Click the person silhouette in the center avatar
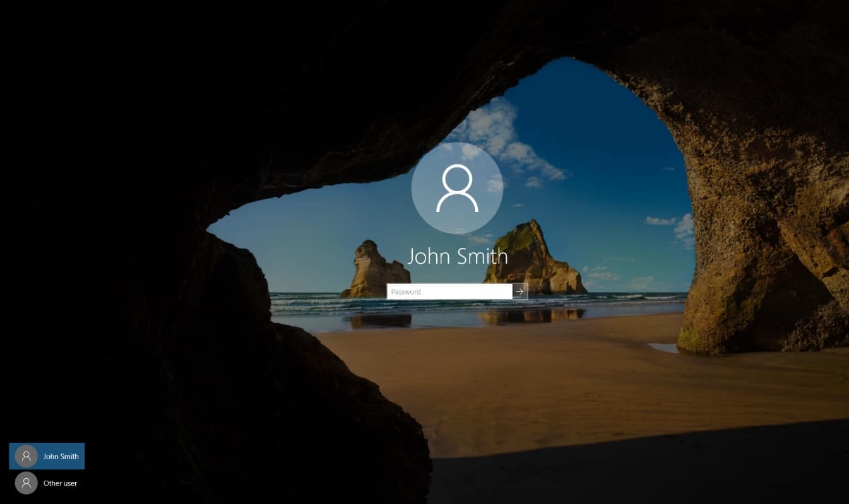This screenshot has width=849, height=504. point(457,188)
